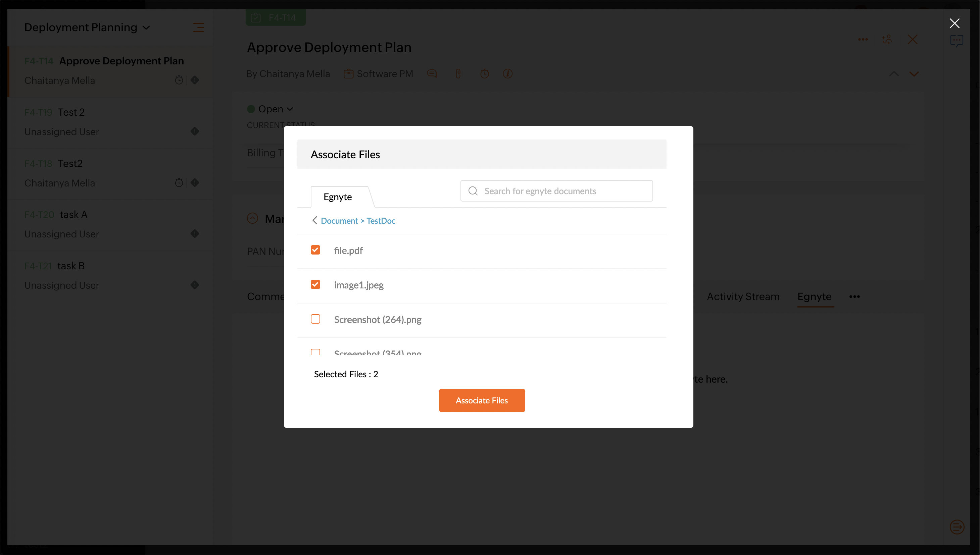Open the chat icon at top right
Screen dimensions: 980x555
pyautogui.click(x=957, y=41)
